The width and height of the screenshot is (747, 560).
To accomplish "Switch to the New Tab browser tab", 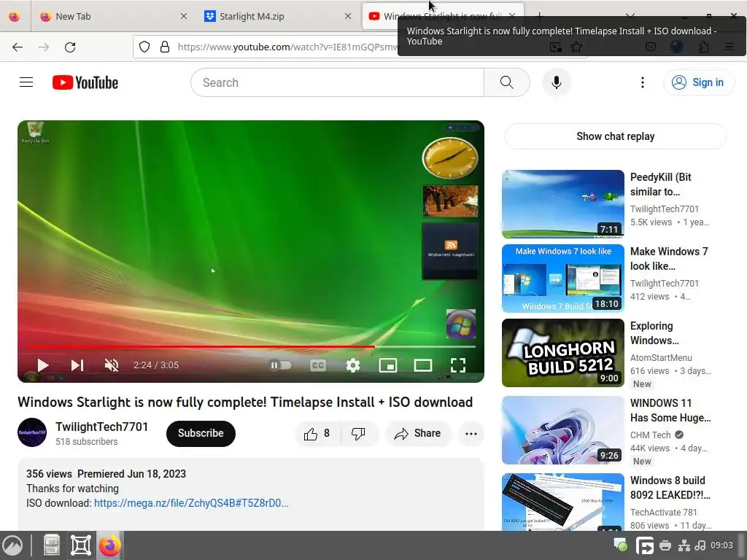I will coord(113,16).
